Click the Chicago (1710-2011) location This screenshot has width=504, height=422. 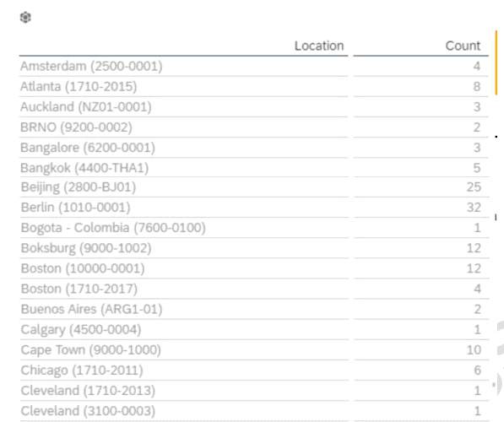click(82, 371)
